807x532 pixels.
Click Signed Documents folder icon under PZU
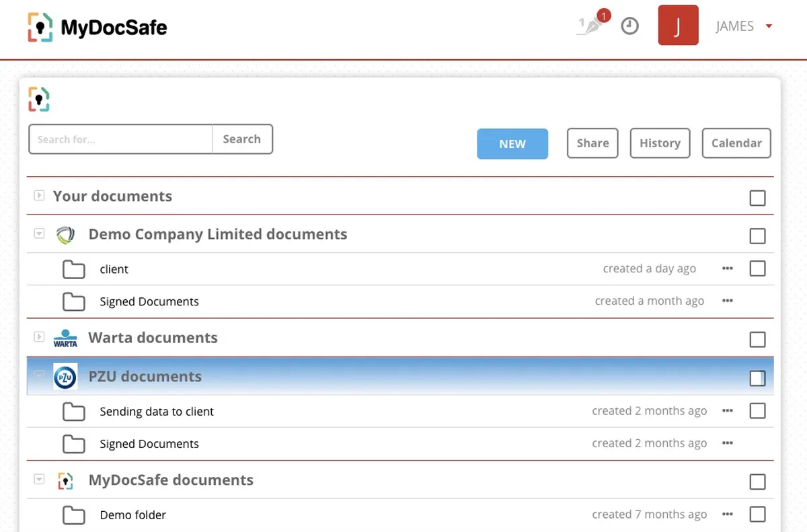click(73, 444)
